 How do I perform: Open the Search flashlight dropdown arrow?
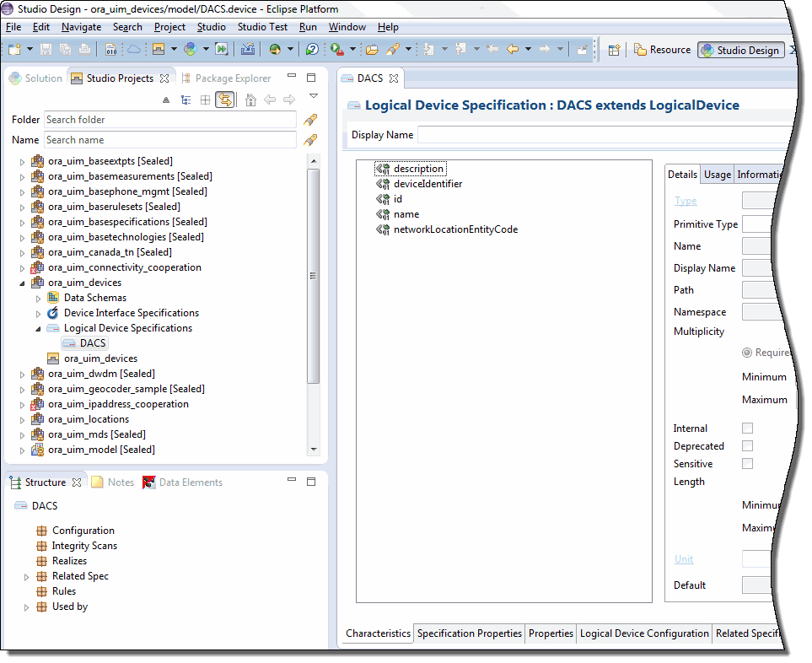point(408,49)
